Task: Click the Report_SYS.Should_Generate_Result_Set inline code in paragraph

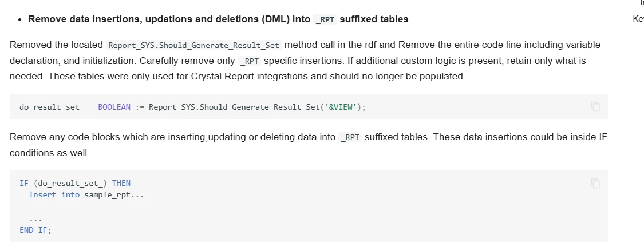Action: point(194,45)
